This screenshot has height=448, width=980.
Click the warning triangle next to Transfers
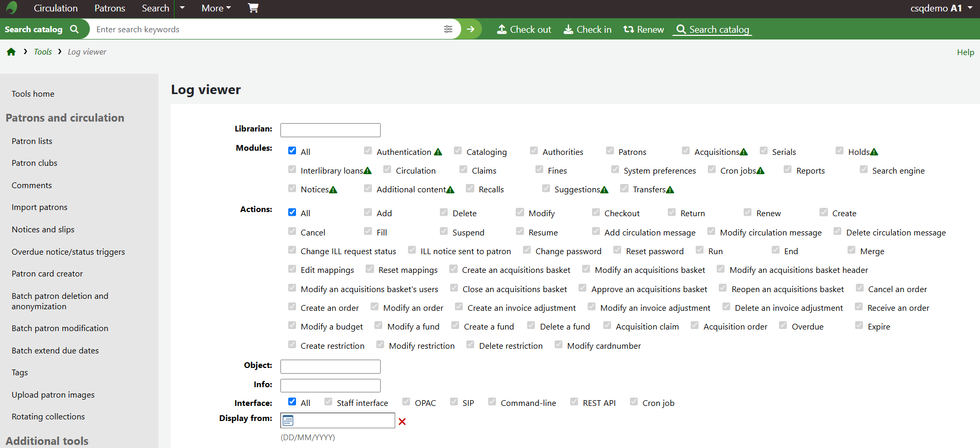[670, 190]
